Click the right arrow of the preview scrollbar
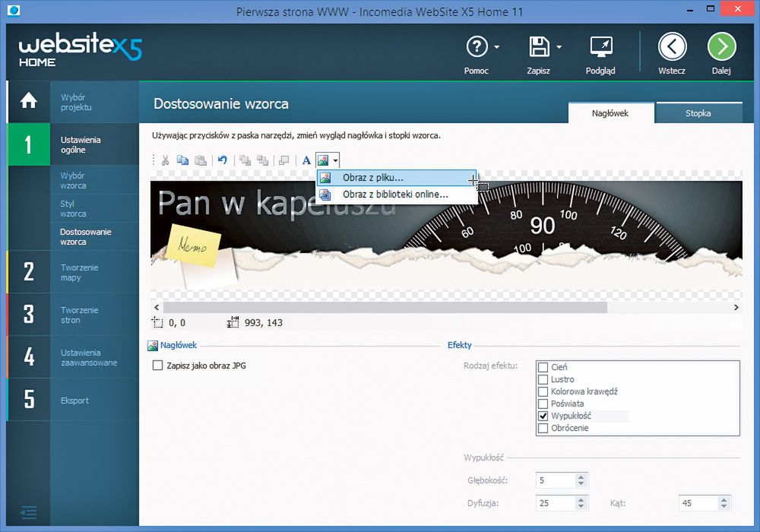 736,307
